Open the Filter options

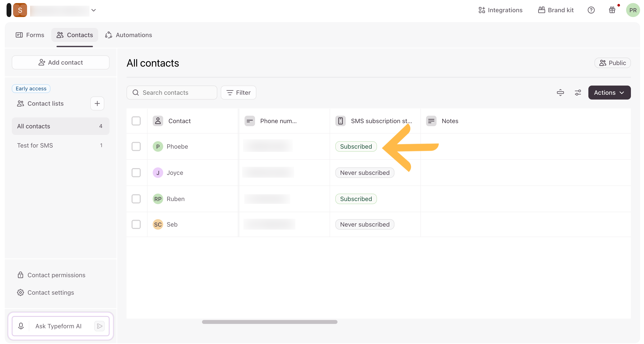pos(238,93)
